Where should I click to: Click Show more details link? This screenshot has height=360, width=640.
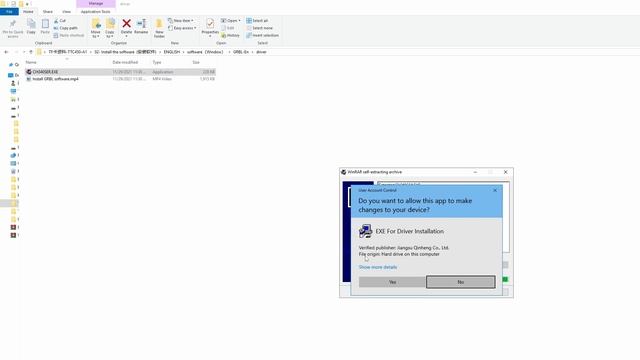tap(378, 267)
